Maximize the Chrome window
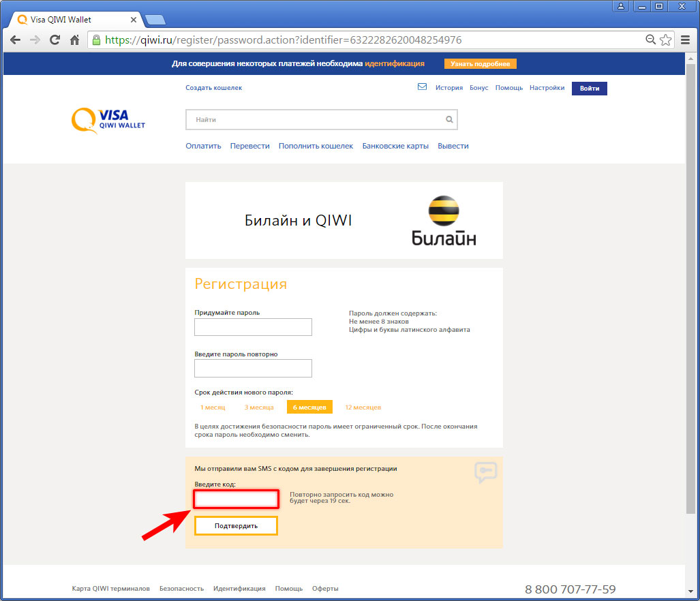 point(659,6)
